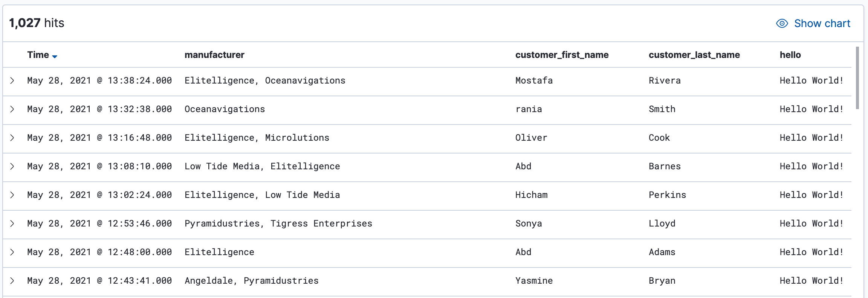The image size is (868, 298).
Task: Click the Time sort direction arrow
Action: tap(55, 56)
